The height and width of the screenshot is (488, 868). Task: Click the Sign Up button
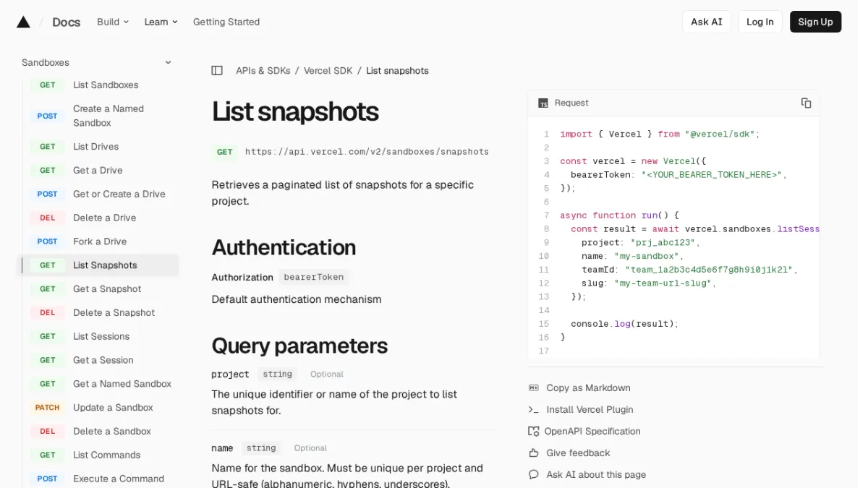(x=815, y=22)
